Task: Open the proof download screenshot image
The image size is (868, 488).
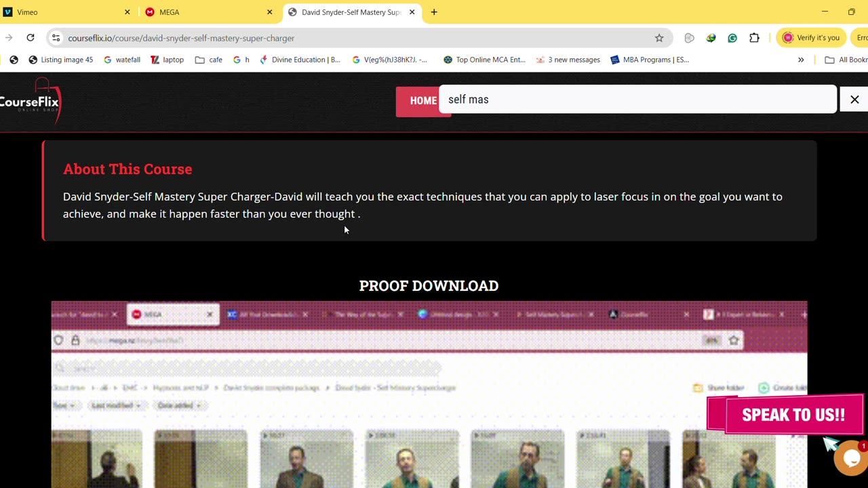Action: pyautogui.click(x=429, y=394)
